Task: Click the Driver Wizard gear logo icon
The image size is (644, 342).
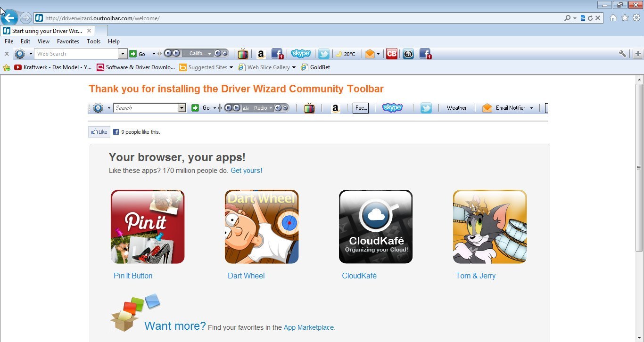Action: point(20,54)
